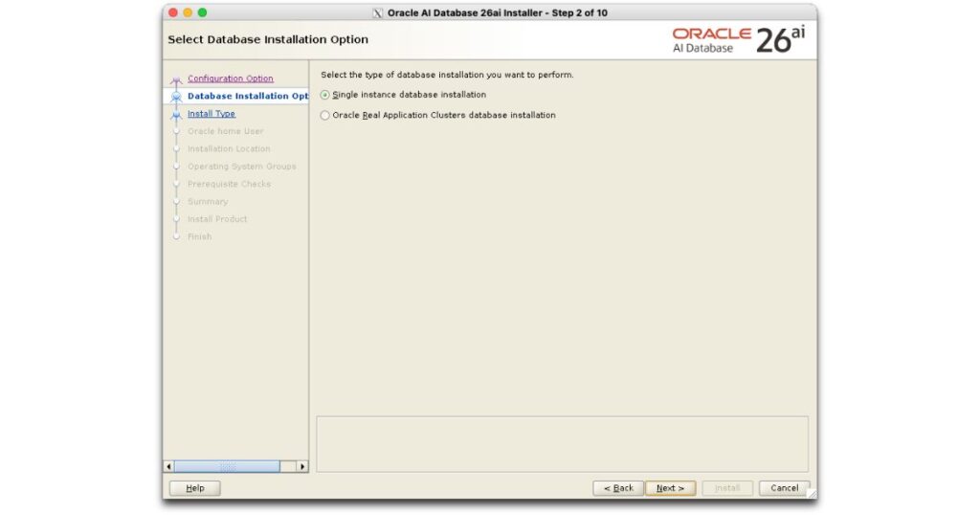
Task: Click the Oracle home User step text
Action: [225, 131]
